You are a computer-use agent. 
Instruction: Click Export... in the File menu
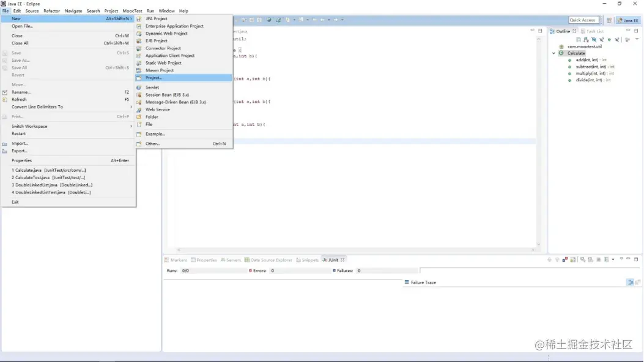click(x=68, y=151)
